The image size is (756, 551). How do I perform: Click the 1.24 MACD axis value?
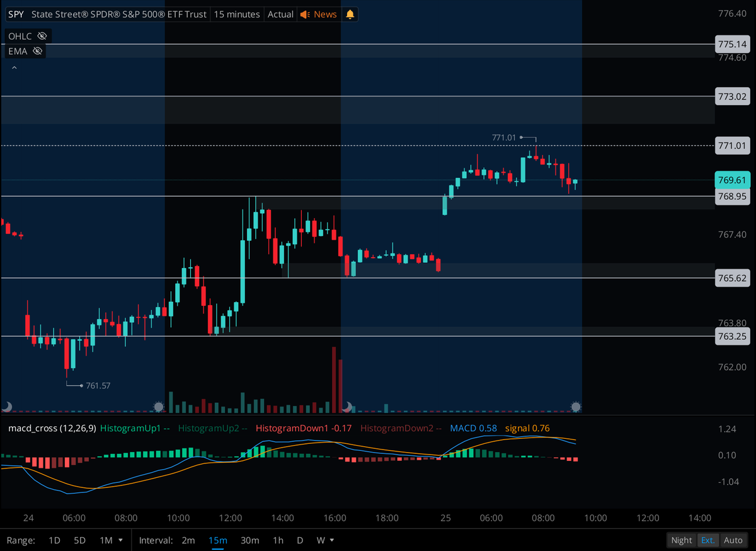click(727, 429)
